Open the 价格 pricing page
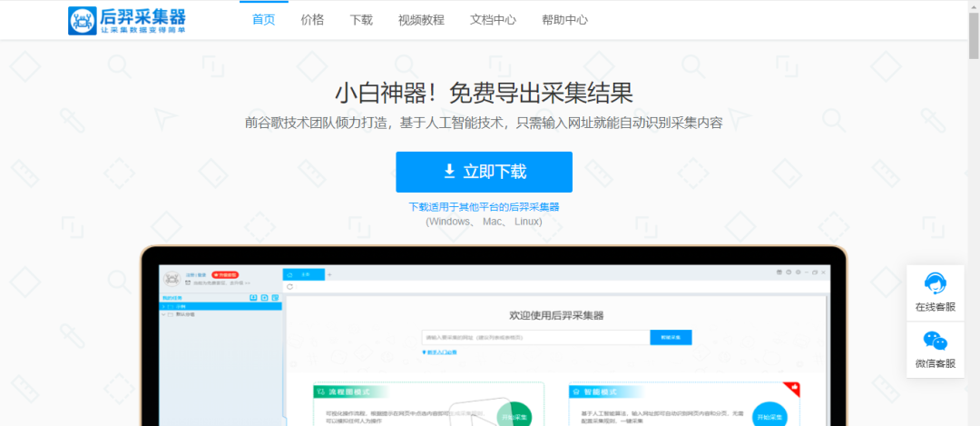The width and height of the screenshot is (980, 426). (312, 19)
